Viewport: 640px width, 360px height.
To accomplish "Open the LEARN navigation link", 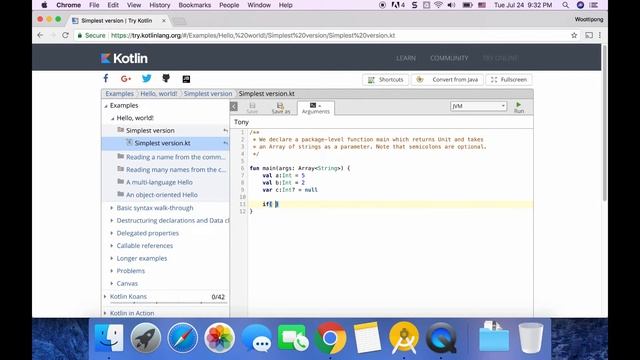I will [x=406, y=58].
